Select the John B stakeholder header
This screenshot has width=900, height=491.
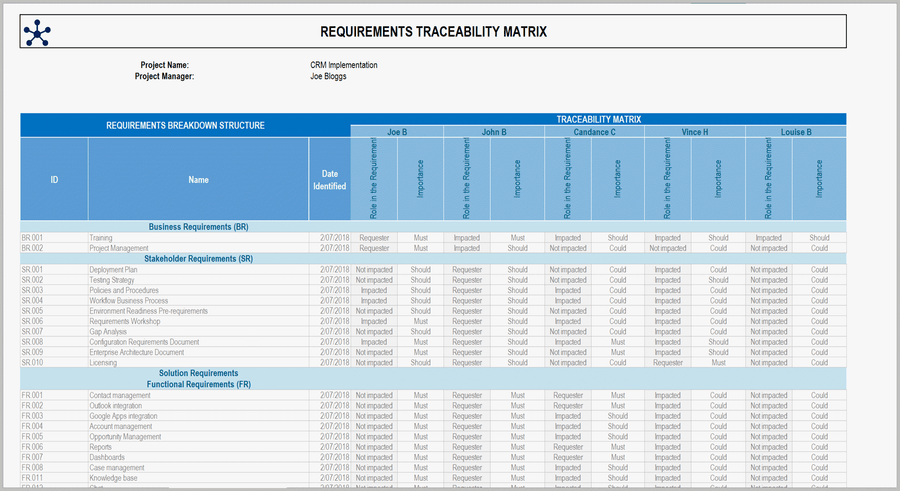coord(494,131)
